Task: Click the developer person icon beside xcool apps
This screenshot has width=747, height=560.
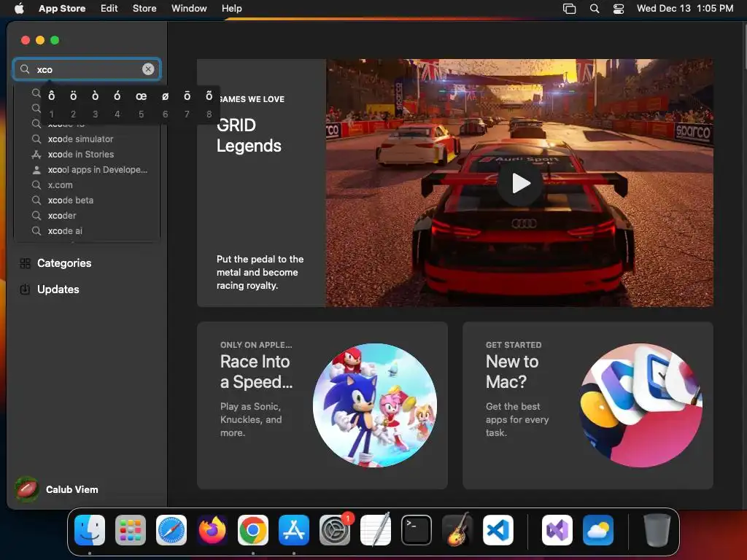Action: [x=36, y=169]
